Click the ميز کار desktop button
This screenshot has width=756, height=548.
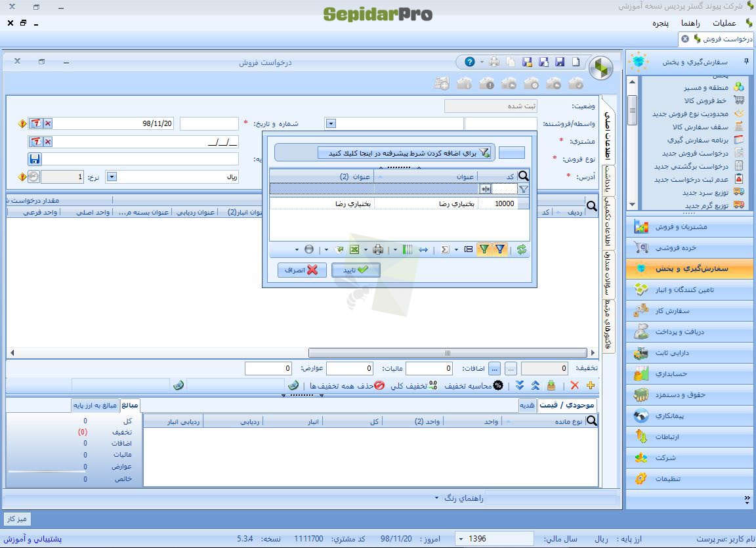17,518
